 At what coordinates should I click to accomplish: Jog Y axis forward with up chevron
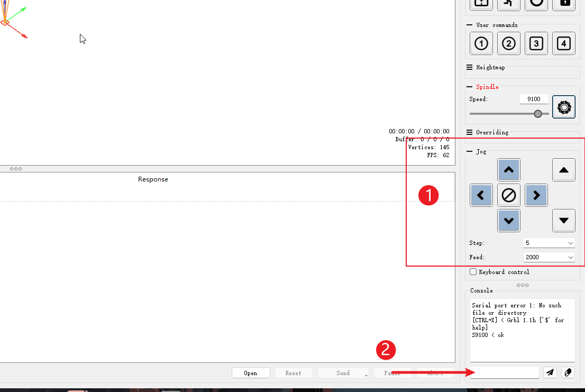point(509,170)
